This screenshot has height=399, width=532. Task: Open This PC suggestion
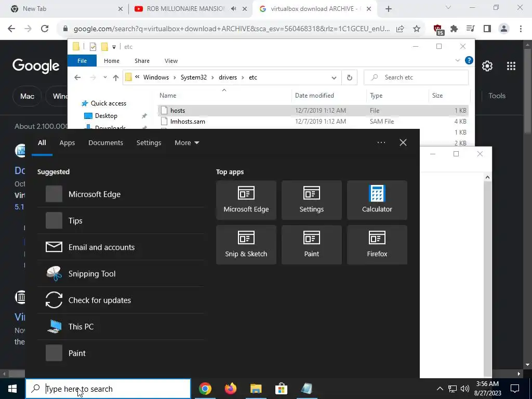pyautogui.click(x=121, y=326)
